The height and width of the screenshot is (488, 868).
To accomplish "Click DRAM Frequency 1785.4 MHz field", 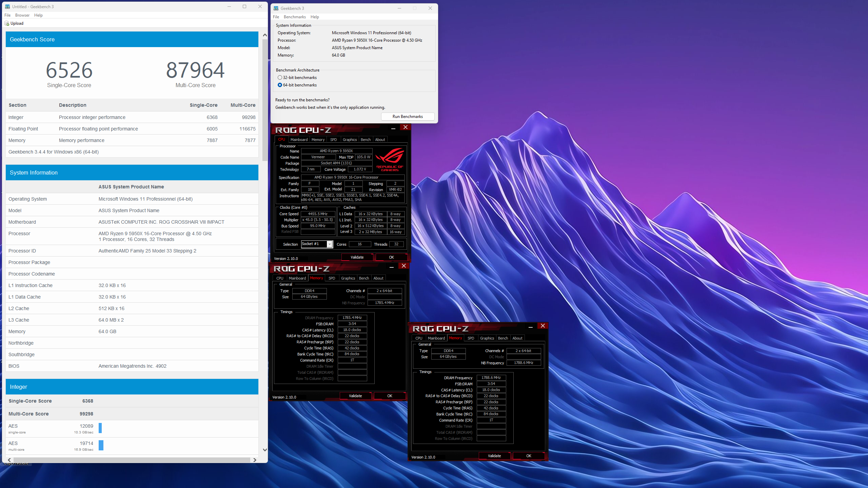I will pyautogui.click(x=352, y=318).
